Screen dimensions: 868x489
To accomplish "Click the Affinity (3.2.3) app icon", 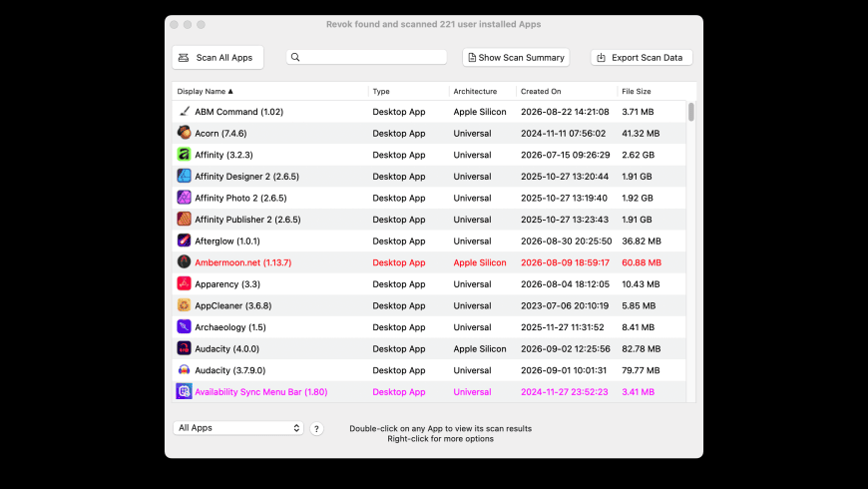I will point(184,155).
